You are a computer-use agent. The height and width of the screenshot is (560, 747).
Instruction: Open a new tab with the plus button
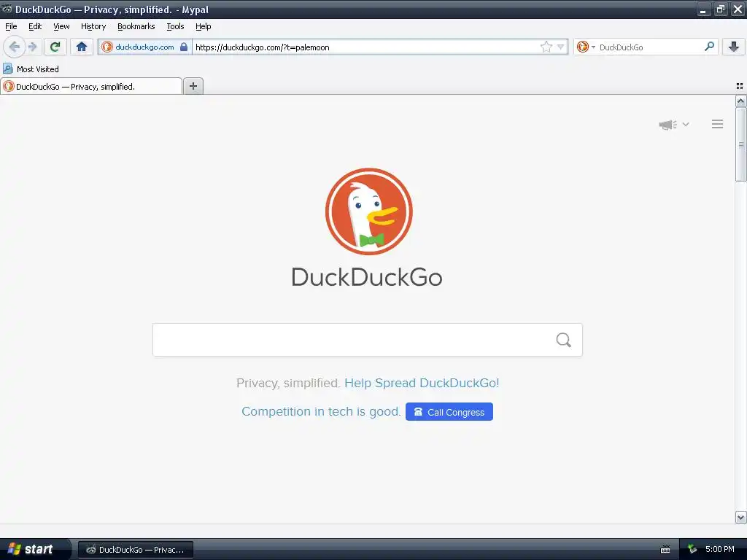[193, 86]
